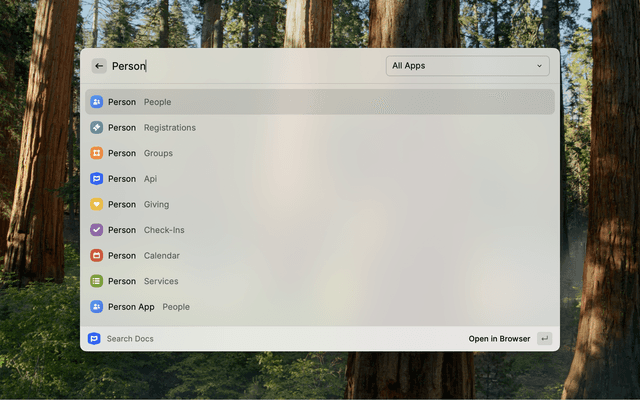
Task: Pick the Person Check-Ins result
Action: coord(320,230)
